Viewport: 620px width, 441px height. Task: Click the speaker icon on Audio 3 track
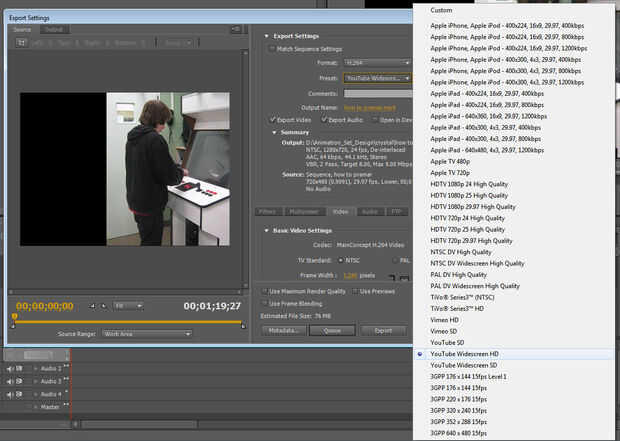pyautogui.click(x=11, y=381)
